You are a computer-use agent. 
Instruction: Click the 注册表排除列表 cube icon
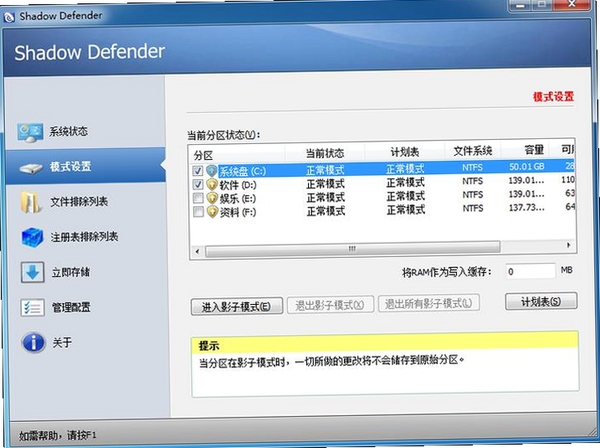pyautogui.click(x=32, y=237)
